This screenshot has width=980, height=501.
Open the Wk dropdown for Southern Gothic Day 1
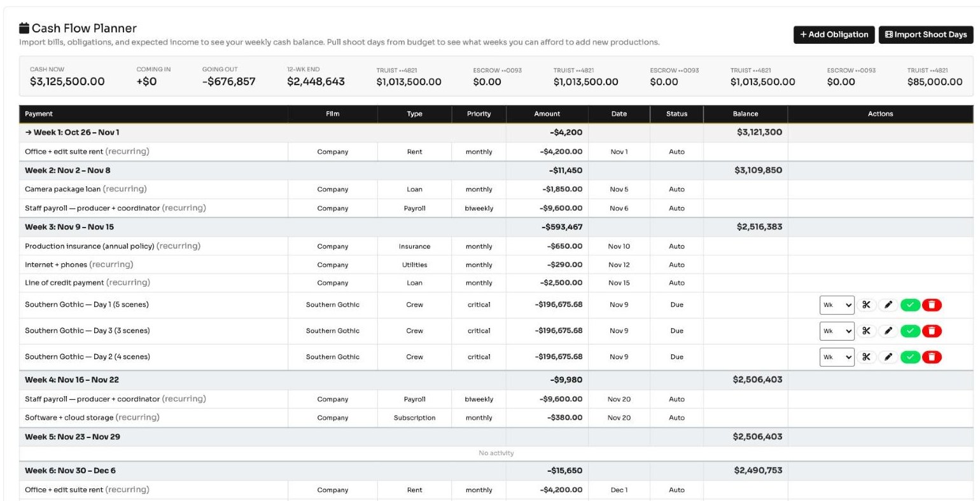pyautogui.click(x=837, y=305)
